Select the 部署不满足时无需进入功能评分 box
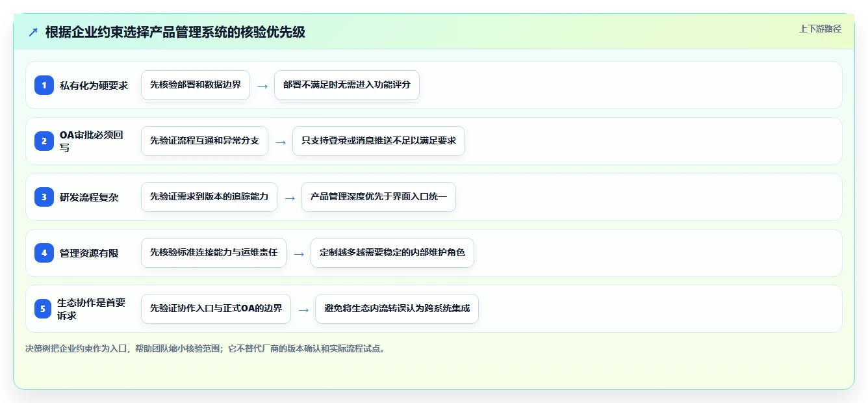Screen dimensions: 868x403 pyautogui.click(x=347, y=85)
